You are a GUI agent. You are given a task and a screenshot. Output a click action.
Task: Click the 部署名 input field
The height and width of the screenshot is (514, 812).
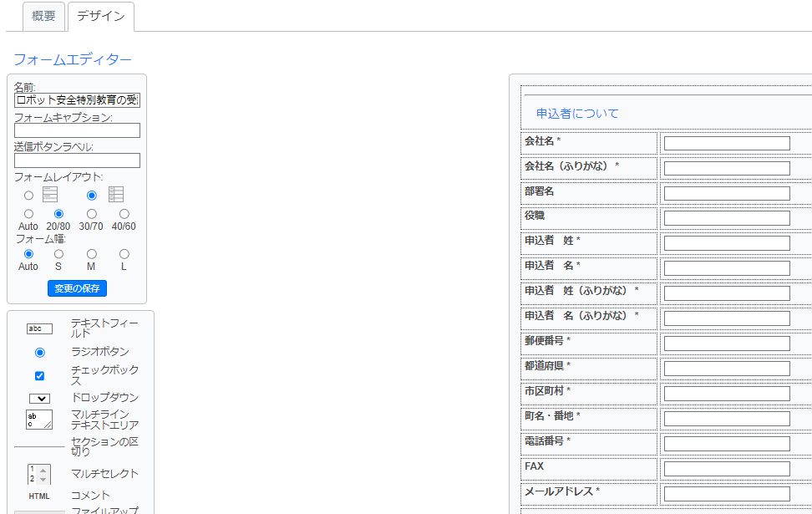tap(727, 193)
